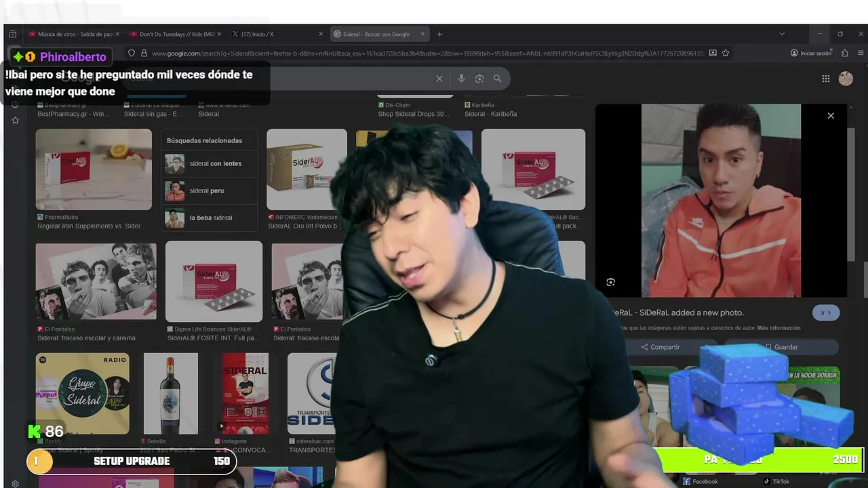Clear the Google search box text
The image size is (868, 488).
pyautogui.click(x=439, y=79)
